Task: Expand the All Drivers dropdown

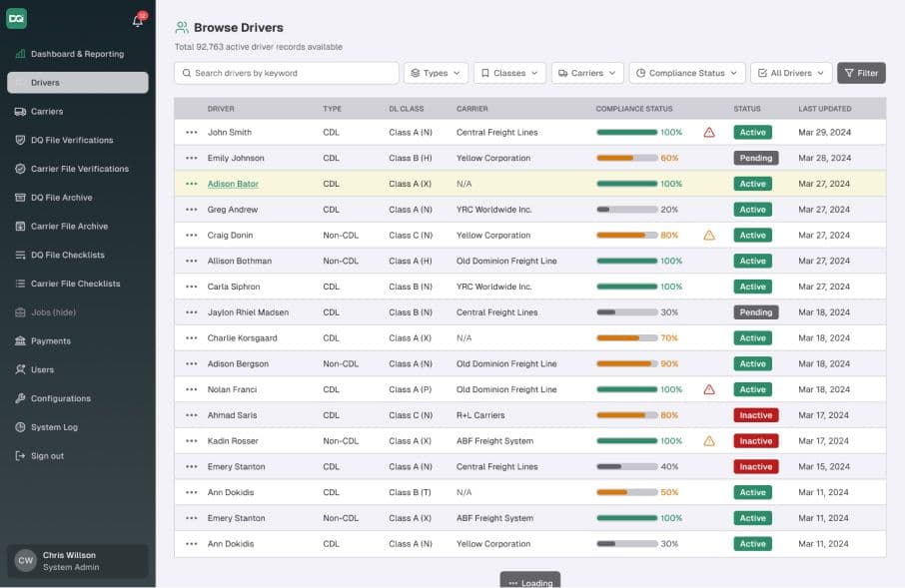Action: click(791, 73)
